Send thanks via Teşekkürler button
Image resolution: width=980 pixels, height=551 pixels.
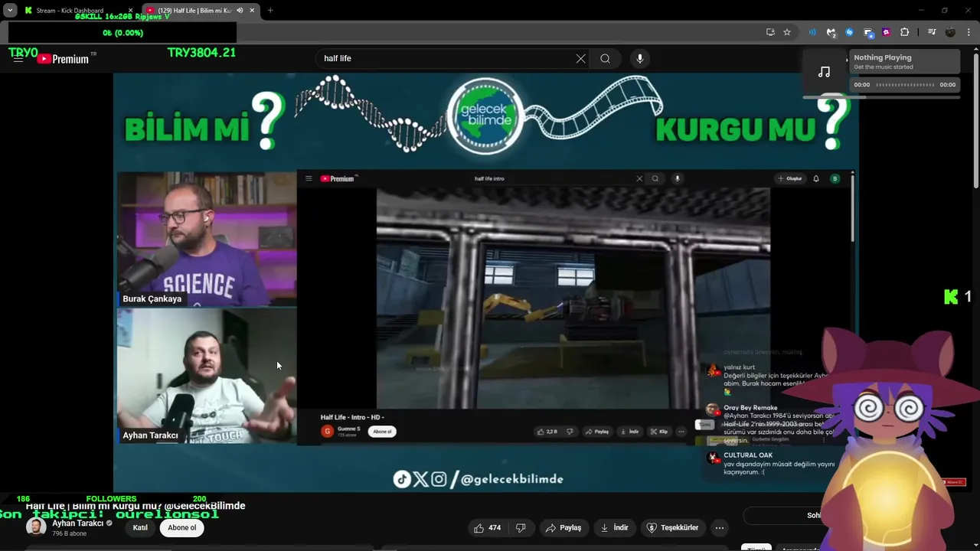click(x=672, y=527)
